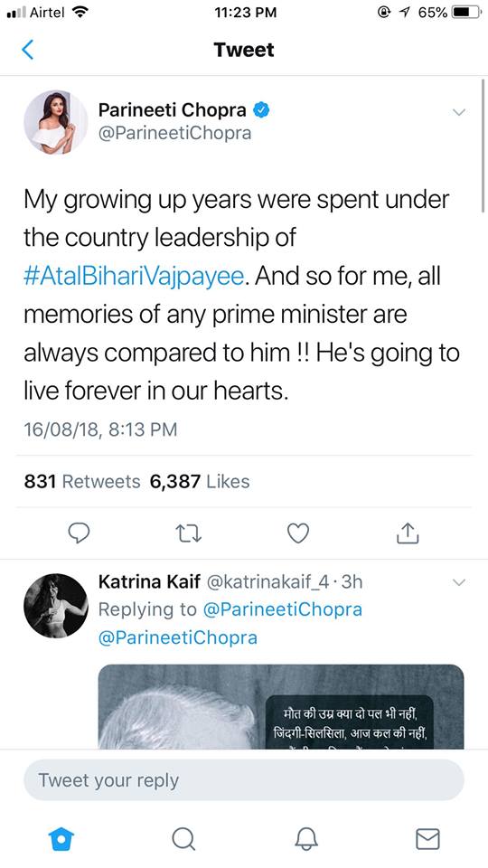Viewport: 488px width, 868px height.
Task: Open the Search magnifier tab
Action: click(x=183, y=839)
